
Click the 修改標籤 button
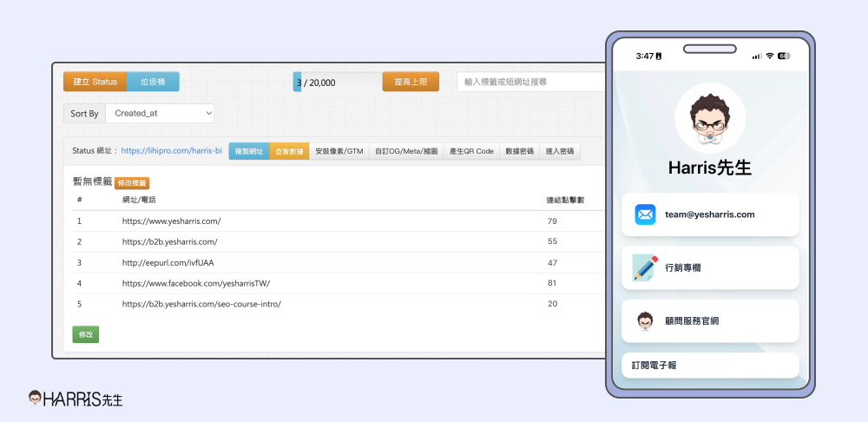click(132, 182)
